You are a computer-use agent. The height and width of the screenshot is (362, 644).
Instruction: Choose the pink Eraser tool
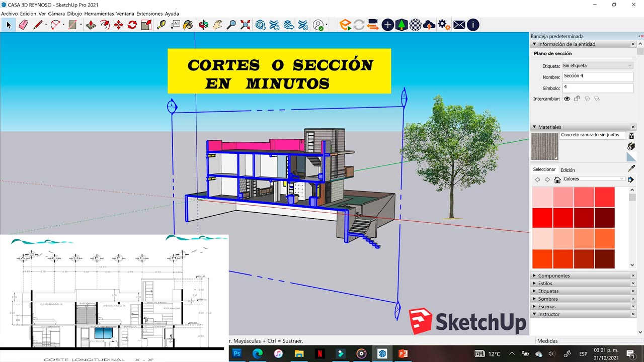23,25
